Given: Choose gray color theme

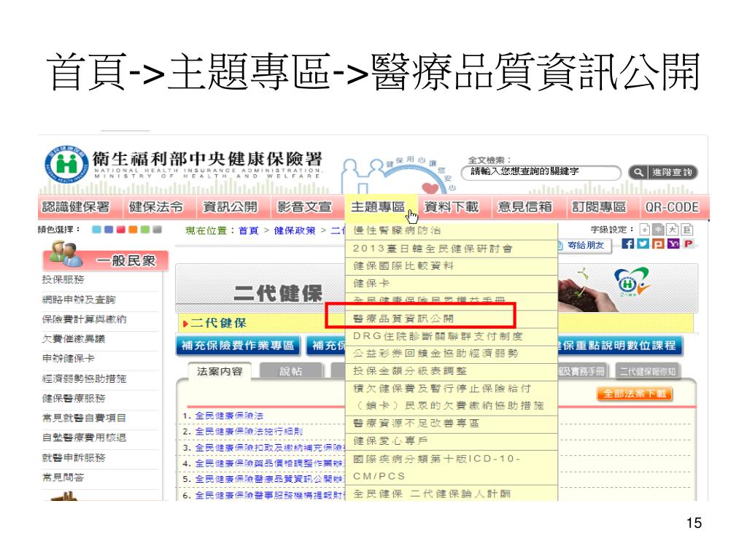Looking at the screenshot, I should coord(158,230).
